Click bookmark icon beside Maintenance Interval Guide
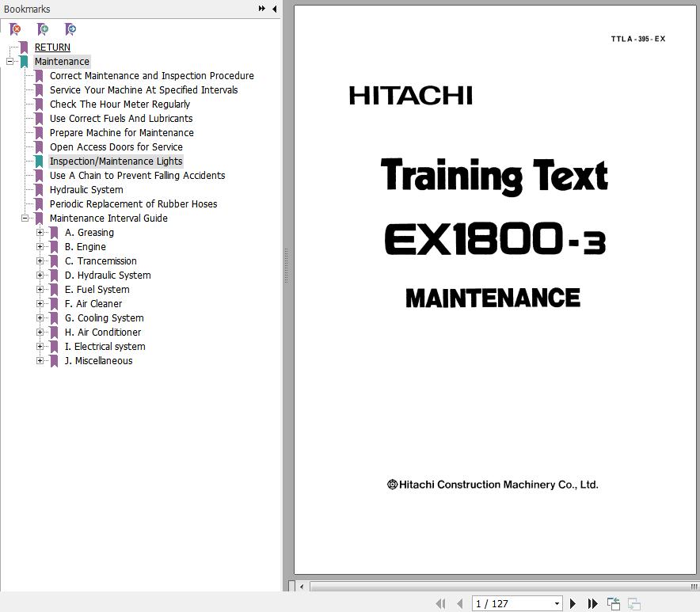700x612 pixels. pyautogui.click(x=40, y=219)
